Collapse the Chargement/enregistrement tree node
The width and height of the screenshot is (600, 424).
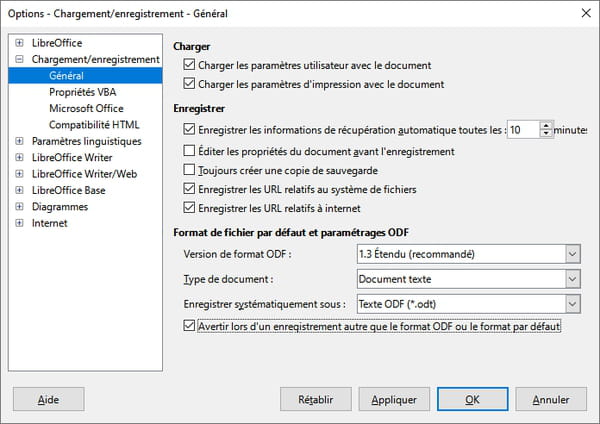[x=19, y=59]
